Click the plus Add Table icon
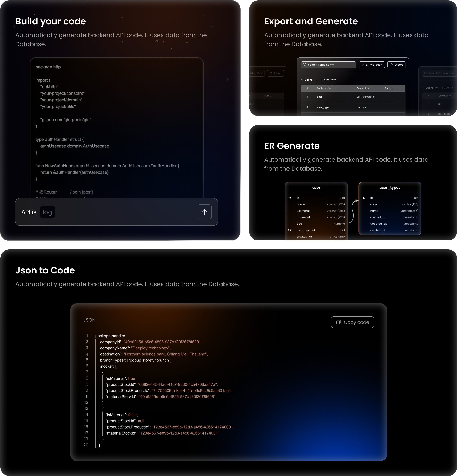The width and height of the screenshot is (457, 476). 322,80
